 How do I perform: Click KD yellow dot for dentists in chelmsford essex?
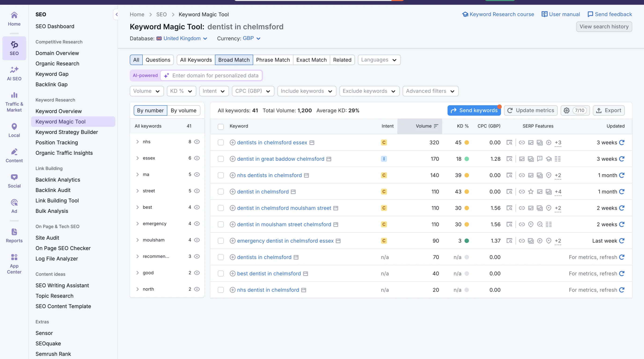click(466, 143)
